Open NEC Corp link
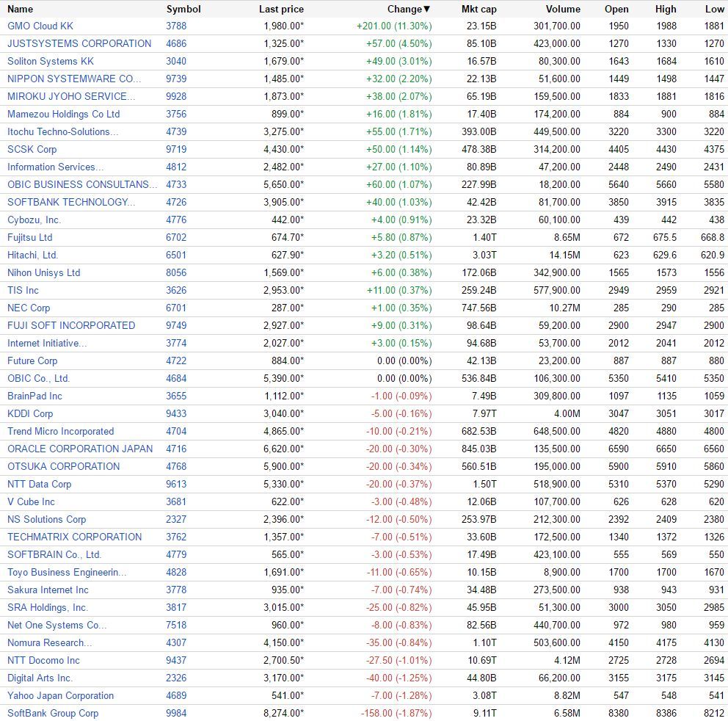728x721 pixels. tap(29, 308)
